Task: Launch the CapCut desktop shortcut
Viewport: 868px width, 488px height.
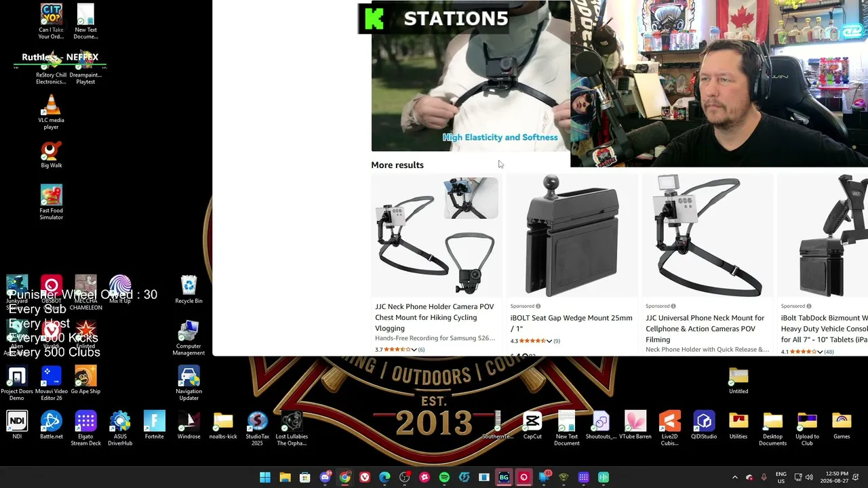Action: [532, 425]
